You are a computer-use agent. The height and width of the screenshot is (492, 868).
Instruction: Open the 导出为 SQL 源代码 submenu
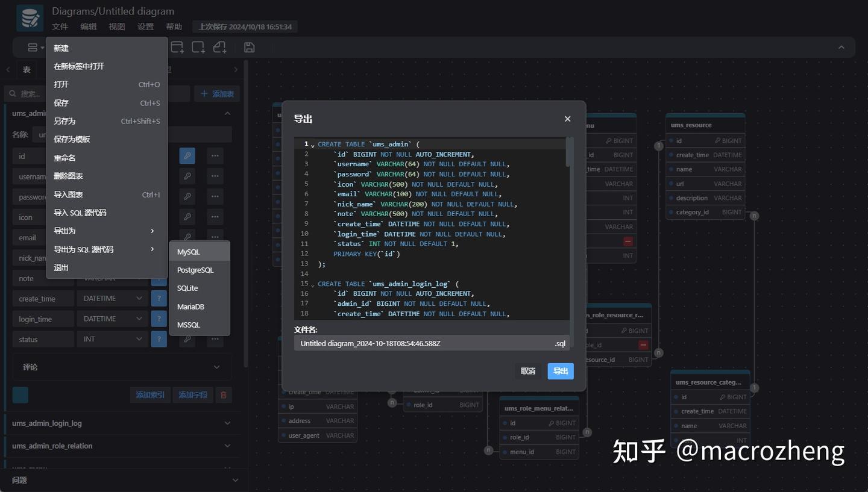click(107, 249)
